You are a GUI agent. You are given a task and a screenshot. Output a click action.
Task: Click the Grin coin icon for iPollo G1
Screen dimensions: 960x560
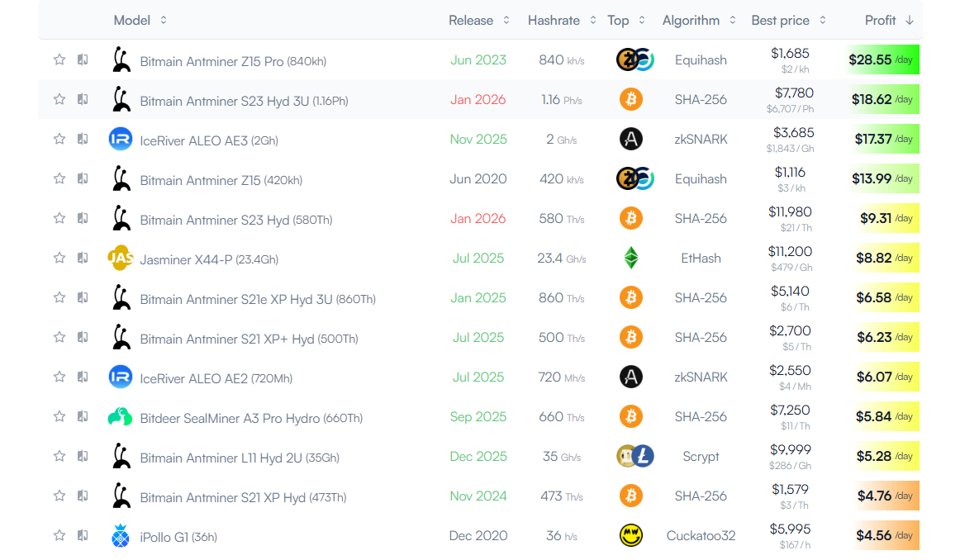[631, 535]
